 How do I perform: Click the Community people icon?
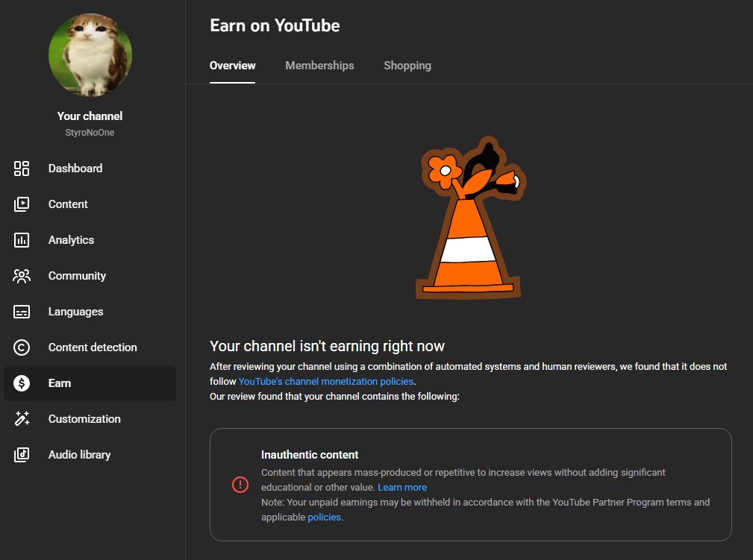[22, 276]
